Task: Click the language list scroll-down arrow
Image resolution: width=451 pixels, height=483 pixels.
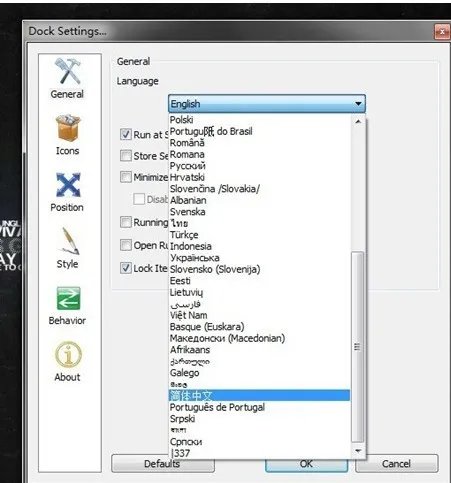Action: [x=358, y=451]
